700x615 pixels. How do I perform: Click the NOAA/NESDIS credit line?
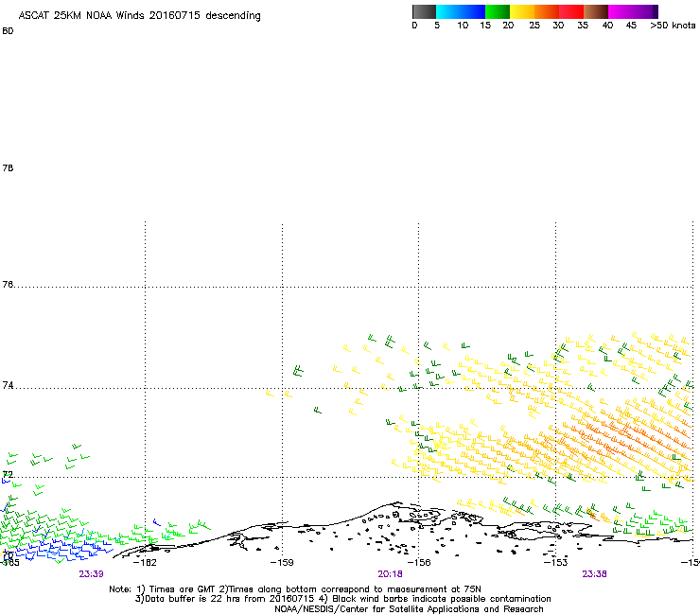[409, 608]
